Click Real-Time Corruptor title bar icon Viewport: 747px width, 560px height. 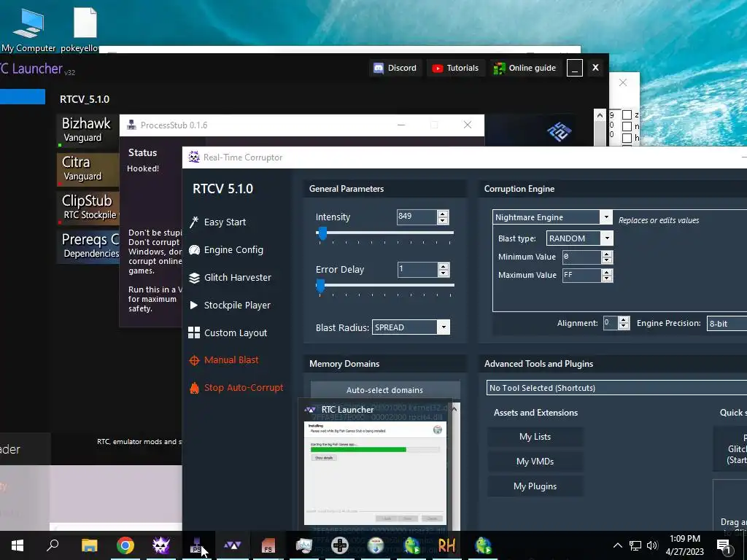[194, 157]
